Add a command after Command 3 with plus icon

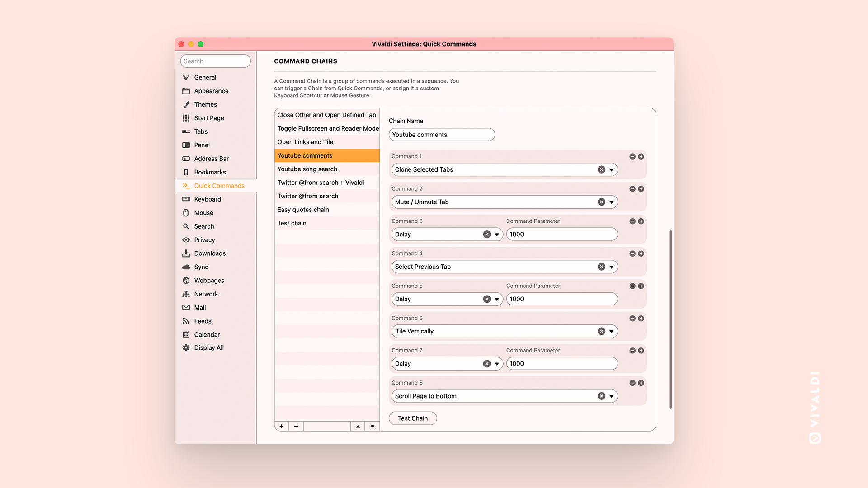pos(641,221)
